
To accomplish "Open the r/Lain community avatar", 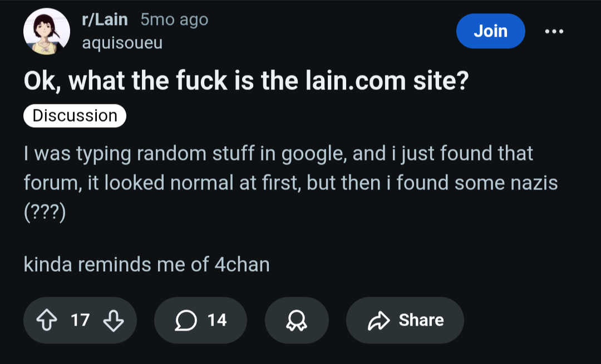I will click(47, 31).
